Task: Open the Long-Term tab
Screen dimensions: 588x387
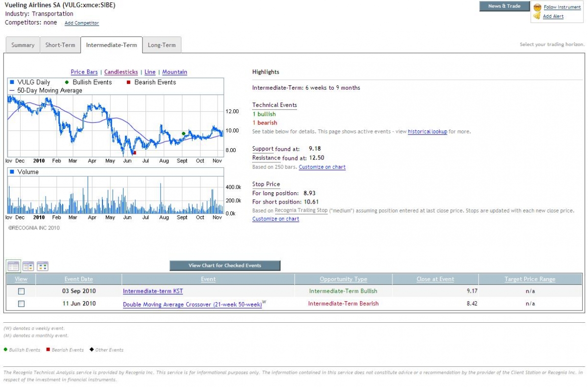Action: point(162,45)
